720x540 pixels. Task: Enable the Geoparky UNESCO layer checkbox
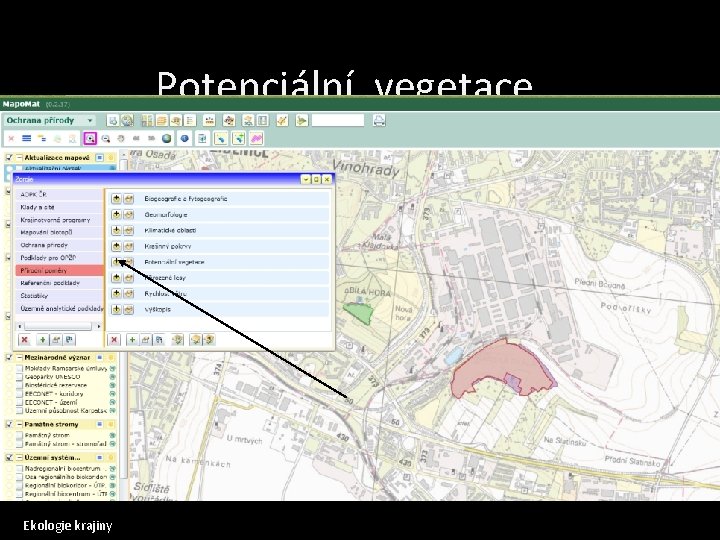coord(19,377)
